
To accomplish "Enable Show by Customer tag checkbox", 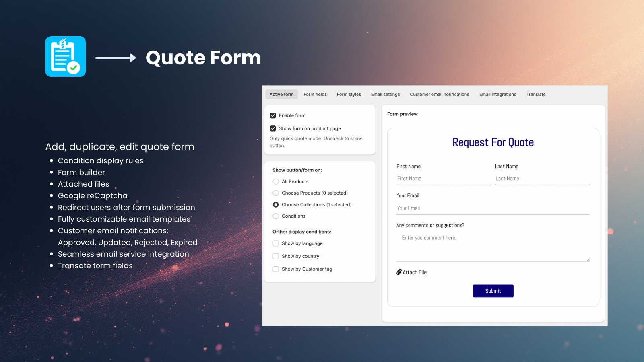I will click(x=276, y=269).
